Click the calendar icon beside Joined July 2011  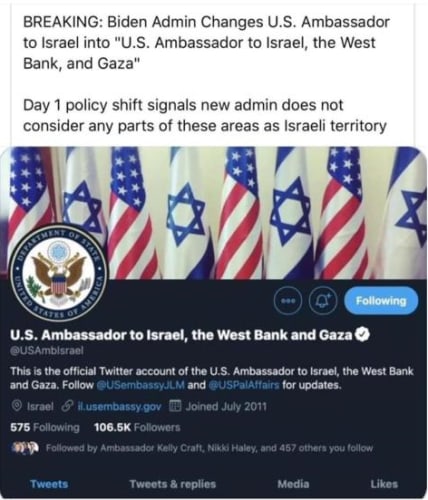pos(175,406)
